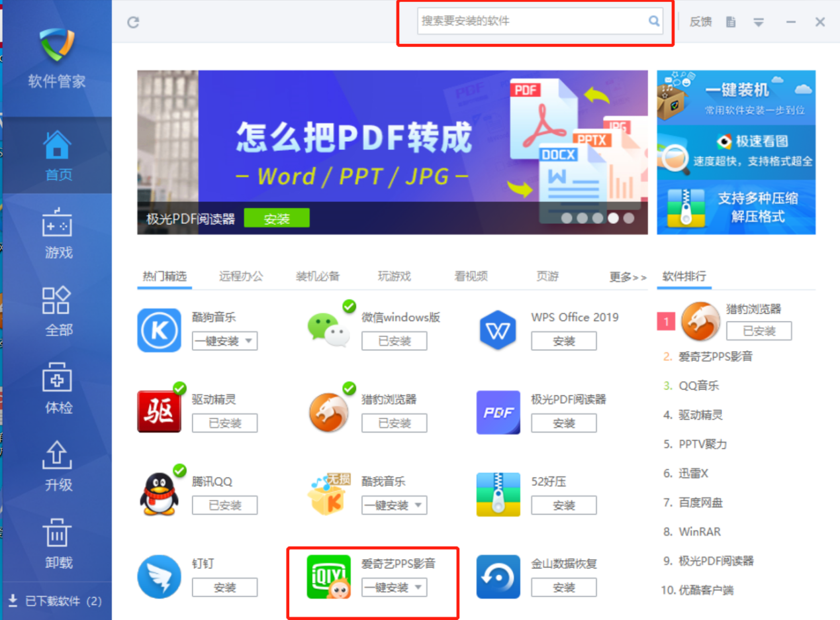Switch to 玩游戏 tab

pyautogui.click(x=395, y=276)
